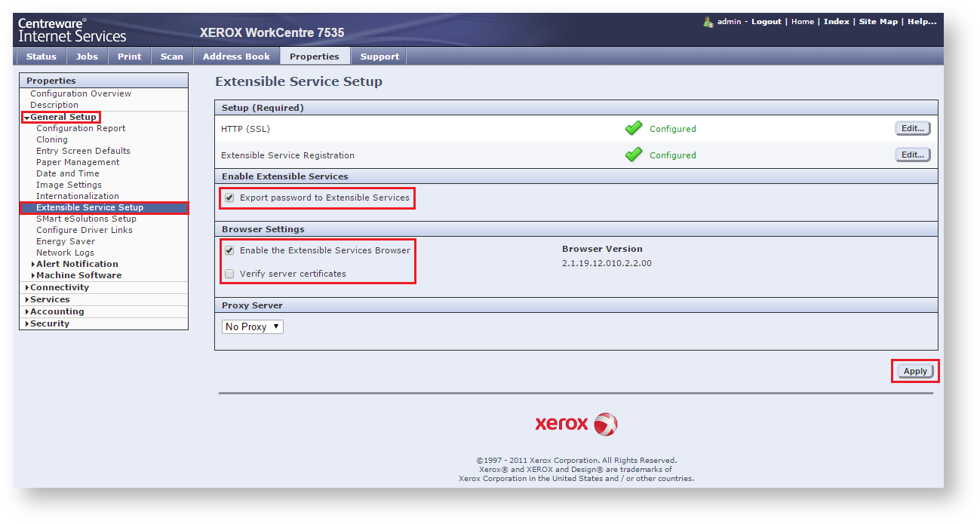Go to the Home link
980x524 pixels.
pos(803,22)
